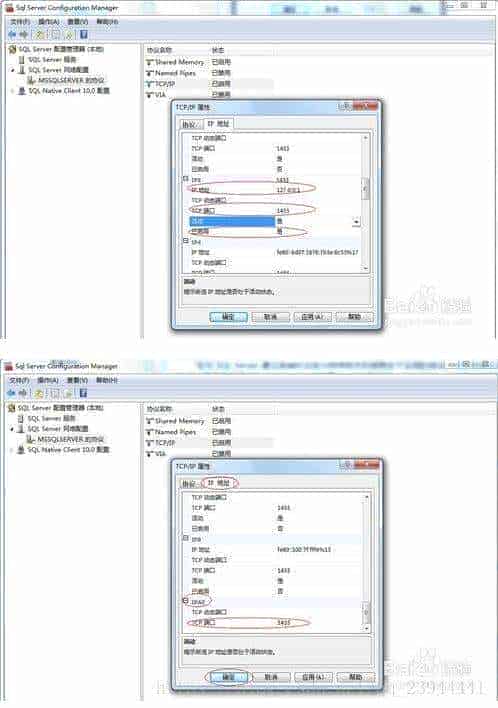Expand SQL Native Client 10.0 node in the top tree
The width and height of the screenshot is (498, 708).
coord(12,91)
